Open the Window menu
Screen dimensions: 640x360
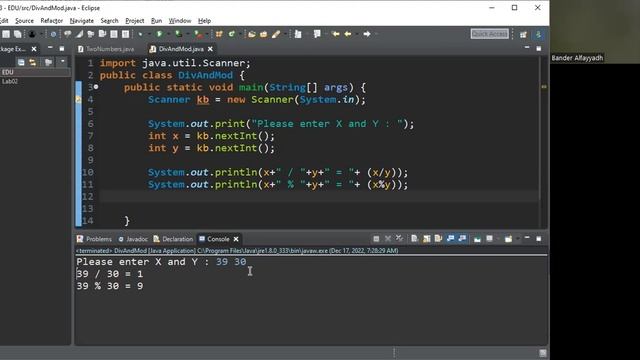tap(180, 21)
